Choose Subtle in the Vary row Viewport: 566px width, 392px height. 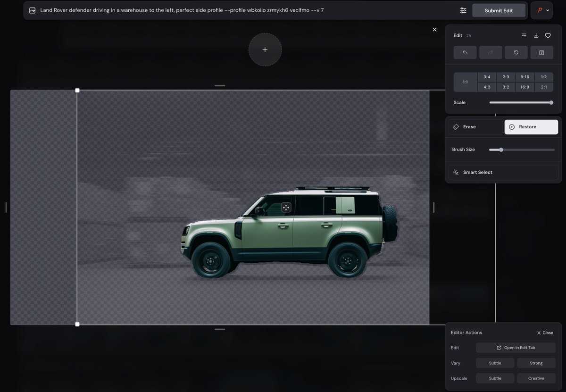click(495, 363)
